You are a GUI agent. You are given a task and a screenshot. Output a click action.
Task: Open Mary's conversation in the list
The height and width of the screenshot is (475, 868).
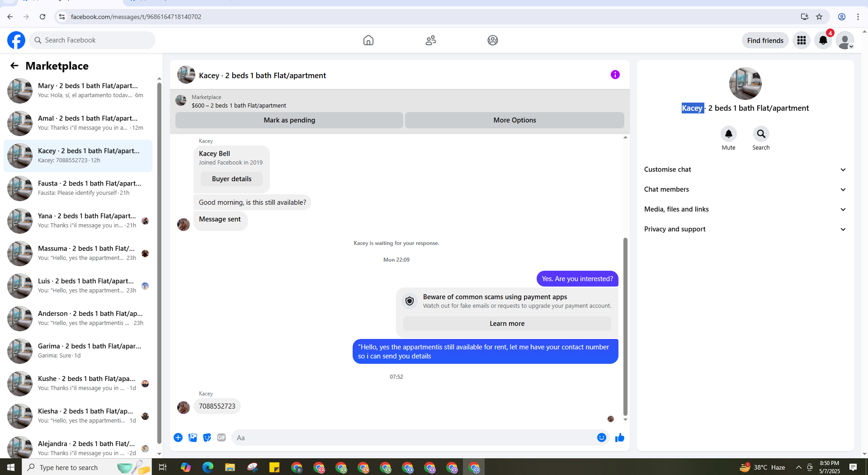(x=78, y=90)
